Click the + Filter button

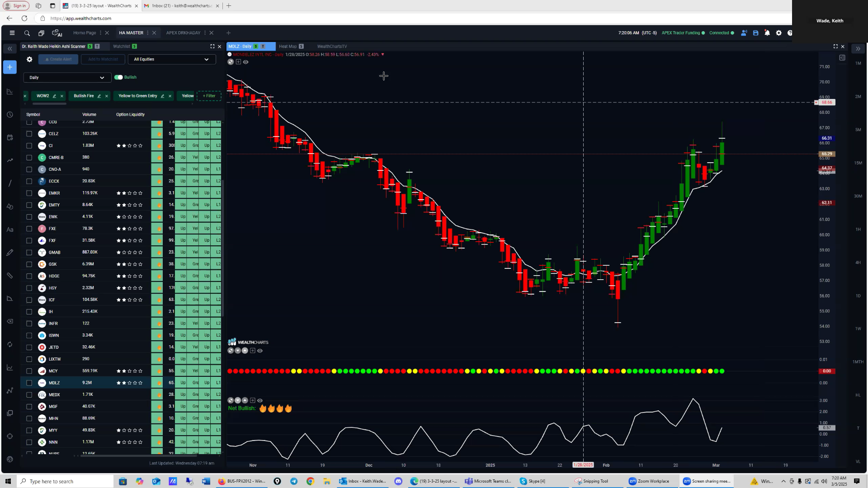coord(209,96)
